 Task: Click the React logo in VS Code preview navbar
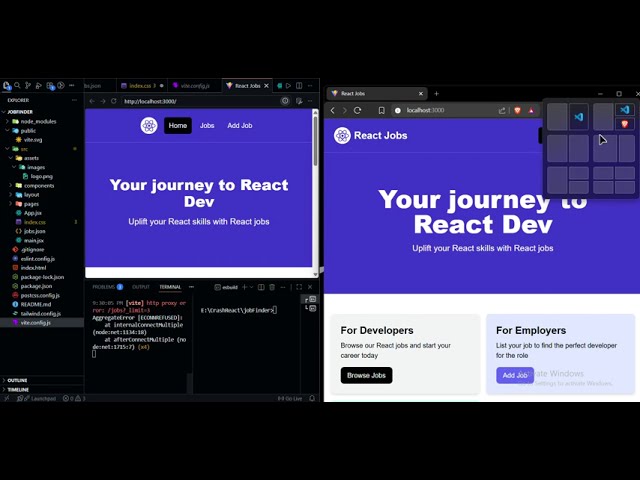[149, 125]
